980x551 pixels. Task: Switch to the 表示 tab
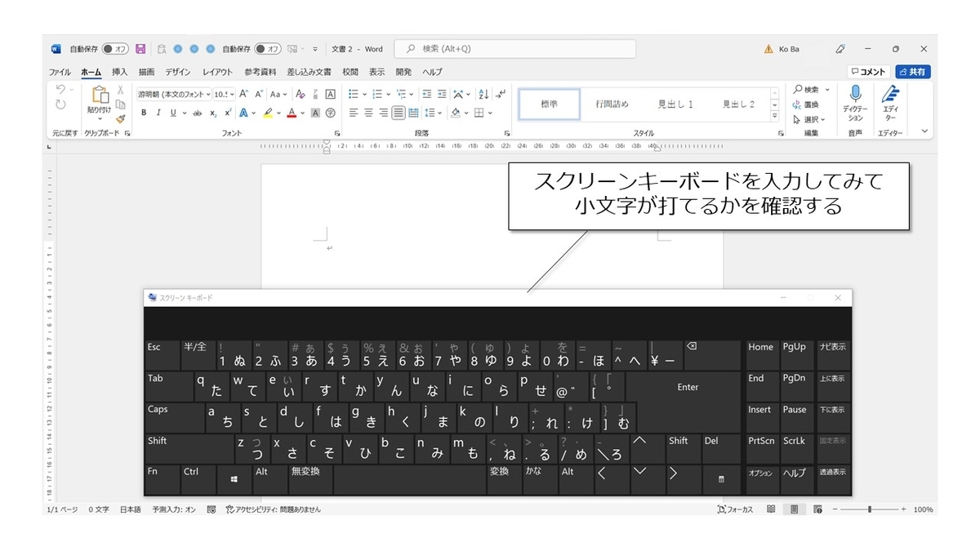click(376, 72)
